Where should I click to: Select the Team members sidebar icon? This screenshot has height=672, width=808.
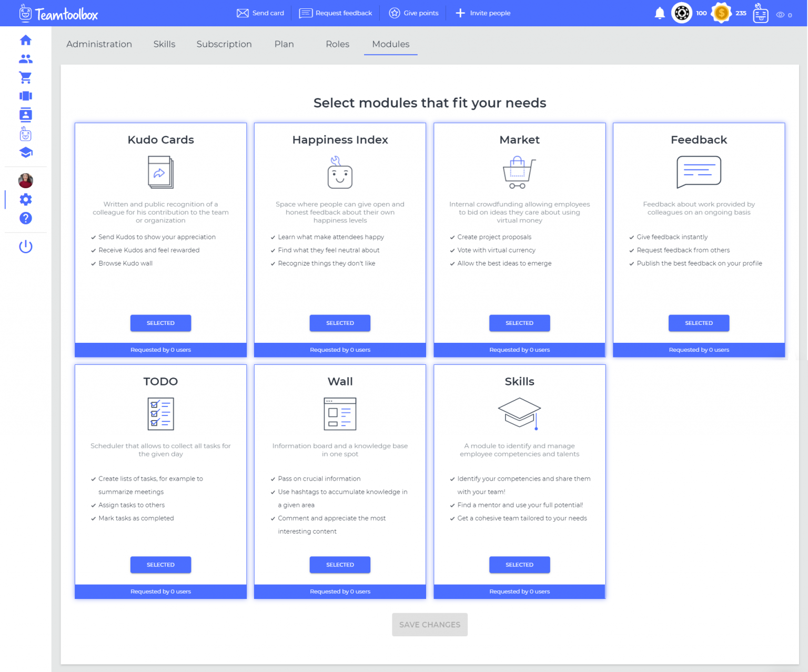(x=25, y=59)
